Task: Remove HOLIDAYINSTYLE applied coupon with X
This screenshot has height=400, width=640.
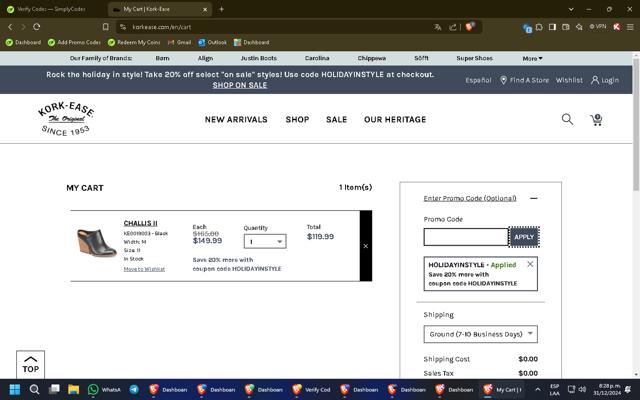Action: click(530, 264)
